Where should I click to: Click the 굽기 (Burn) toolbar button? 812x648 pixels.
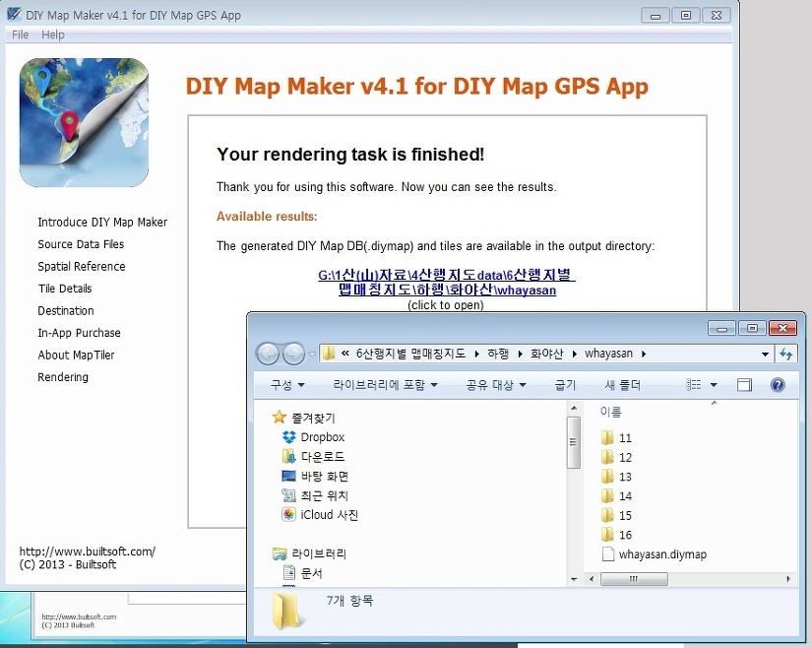[x=565, y=385]
